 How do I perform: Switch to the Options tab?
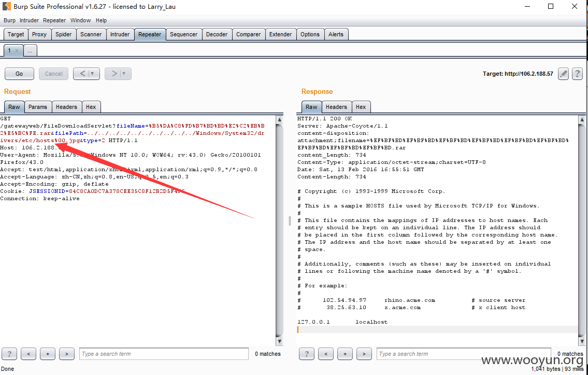[310, 34]
